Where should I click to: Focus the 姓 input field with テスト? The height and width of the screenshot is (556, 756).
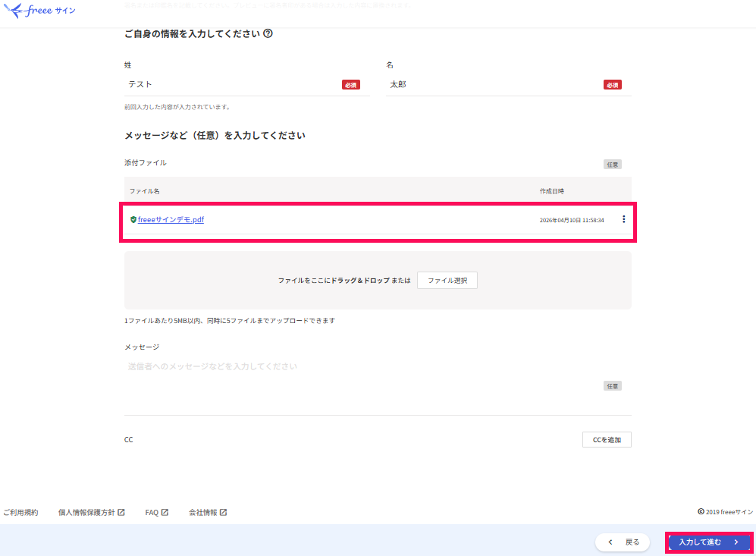(x=247, y=84)
